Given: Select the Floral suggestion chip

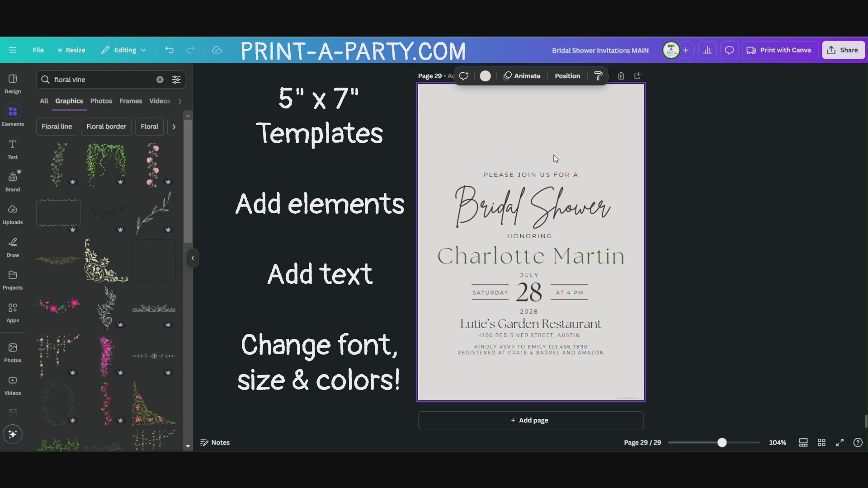Looking at the screenshot, I should point(149,127).
